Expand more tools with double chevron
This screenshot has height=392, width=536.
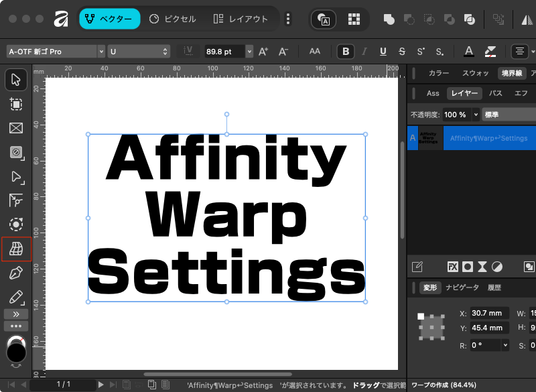click(16, 314)
